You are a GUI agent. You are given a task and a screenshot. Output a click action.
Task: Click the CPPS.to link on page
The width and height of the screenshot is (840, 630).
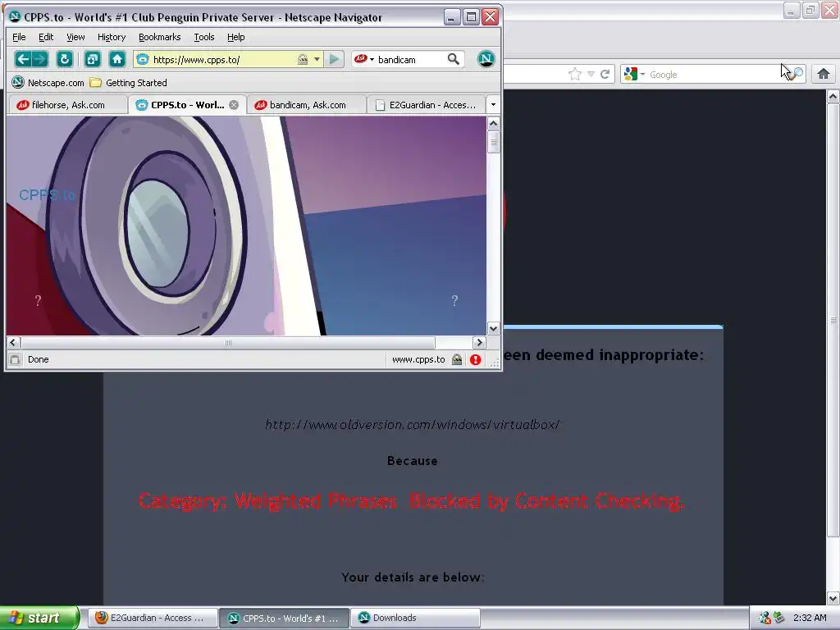pos(47,195)
